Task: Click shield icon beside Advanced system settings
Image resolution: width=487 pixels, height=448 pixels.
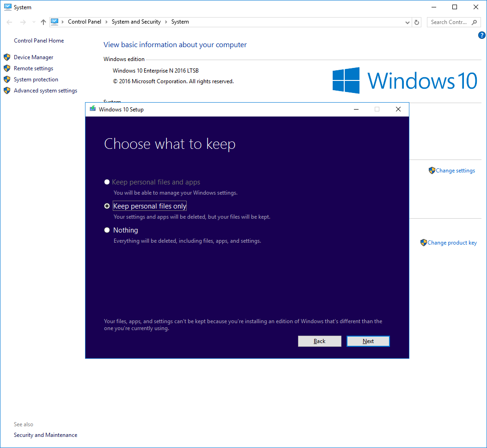Action: point(7,91)
